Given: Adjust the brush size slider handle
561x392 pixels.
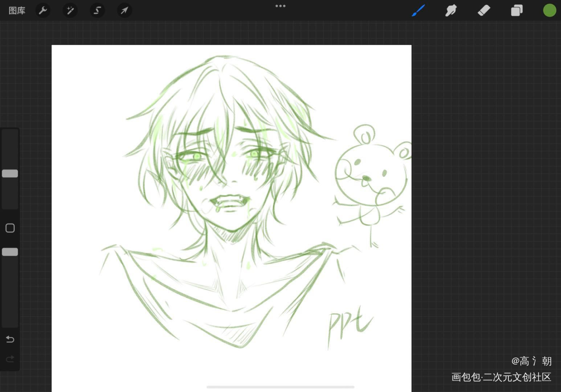Looking at the screenshot, I should click(x=10, y=173).
